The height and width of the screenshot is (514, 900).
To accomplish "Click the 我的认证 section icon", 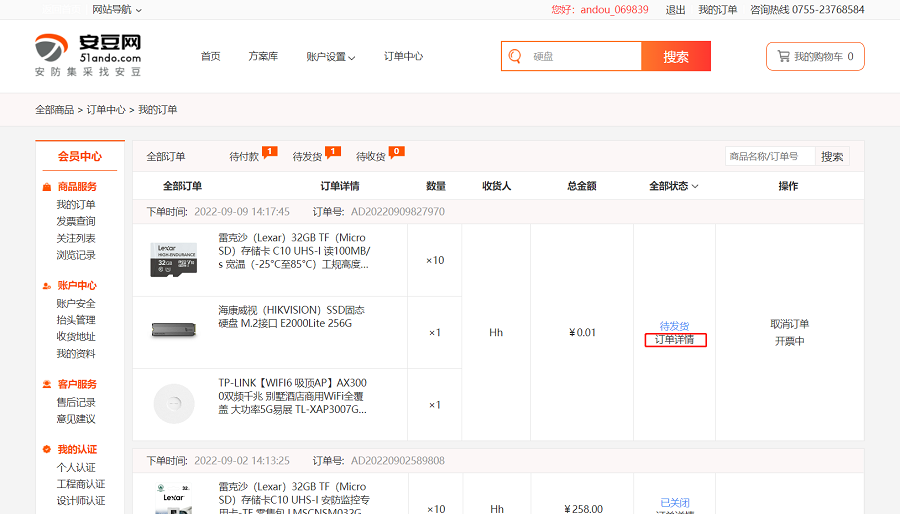I will tap(46, 449).
